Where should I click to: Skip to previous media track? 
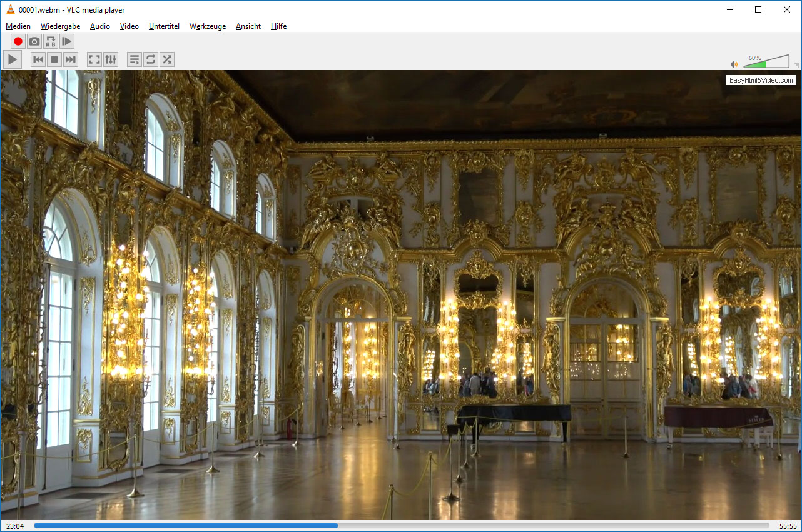[38, 60]
